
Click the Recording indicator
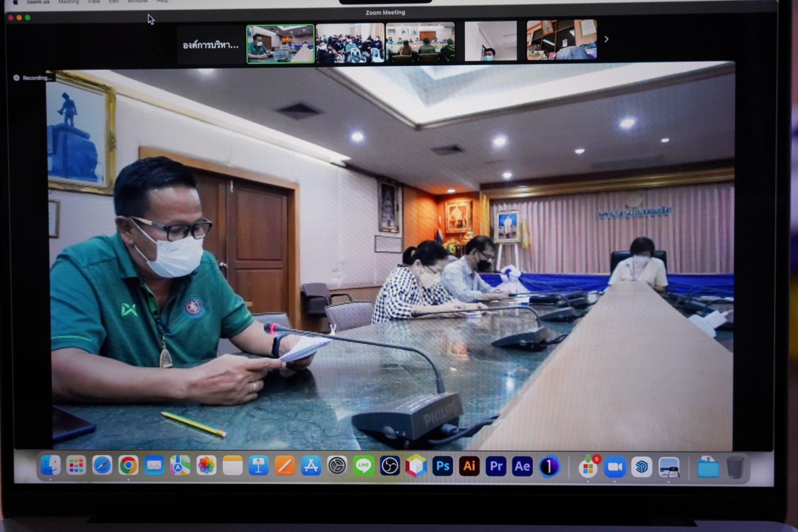(33, 78)
